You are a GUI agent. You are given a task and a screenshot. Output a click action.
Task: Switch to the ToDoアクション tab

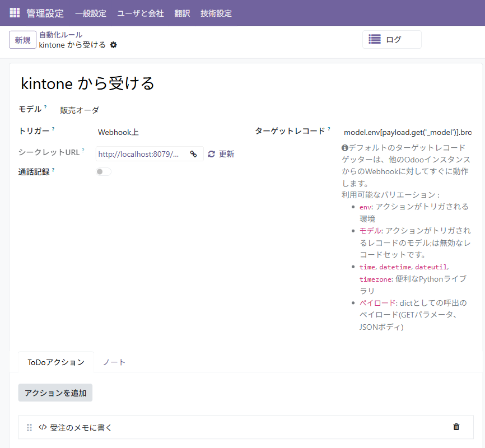56,362
